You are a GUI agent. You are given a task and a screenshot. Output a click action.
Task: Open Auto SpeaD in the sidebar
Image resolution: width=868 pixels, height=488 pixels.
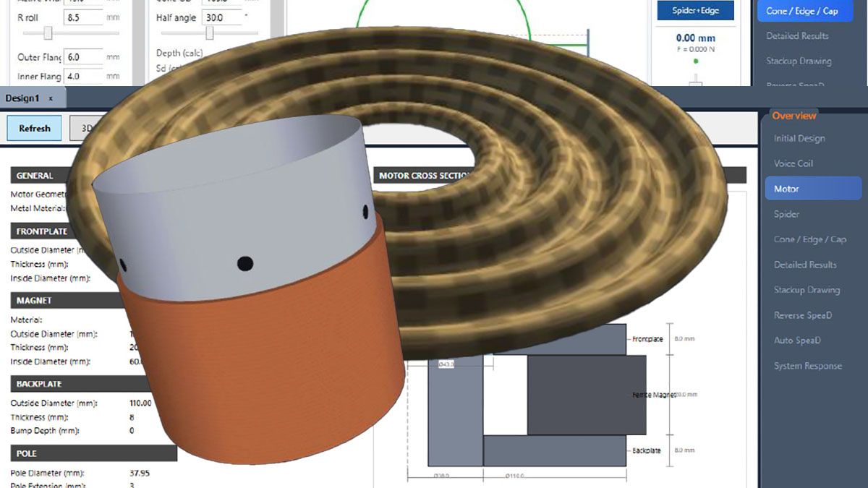click(797, 341)
